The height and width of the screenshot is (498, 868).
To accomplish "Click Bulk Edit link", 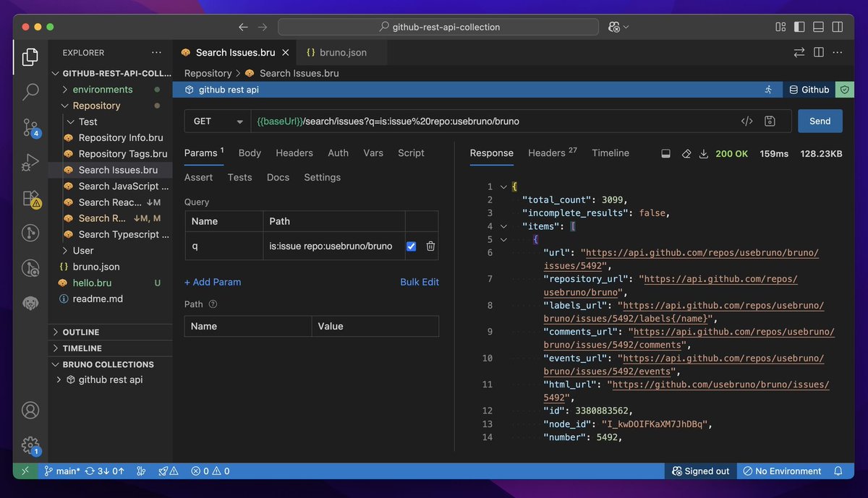I will coord(420,282).
